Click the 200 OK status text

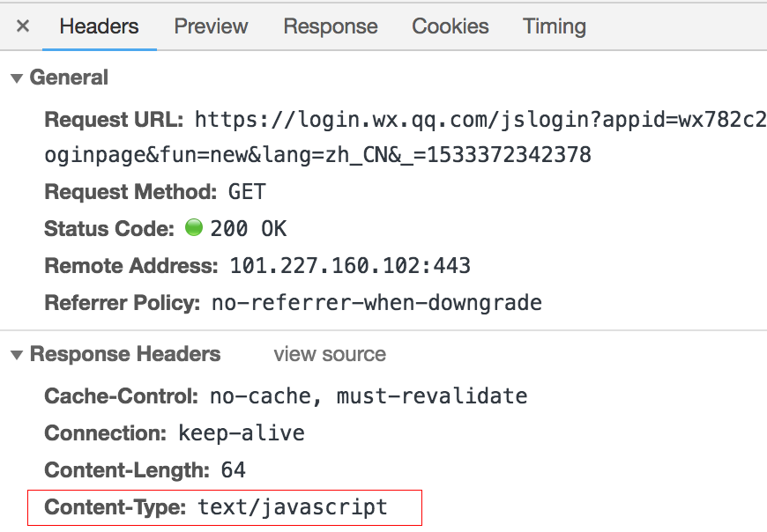(x=249, y=229)
